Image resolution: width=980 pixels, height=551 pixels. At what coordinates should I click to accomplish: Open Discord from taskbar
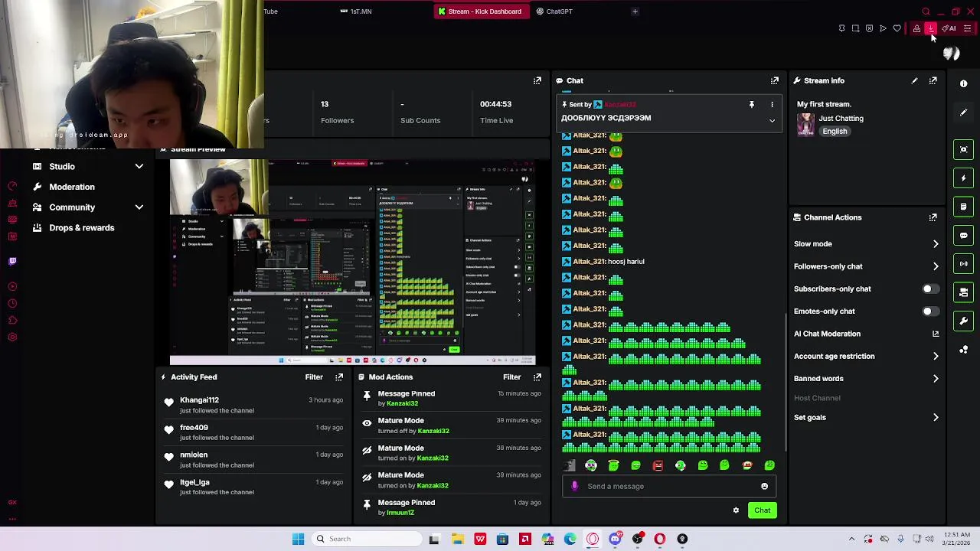click(615, 539)
